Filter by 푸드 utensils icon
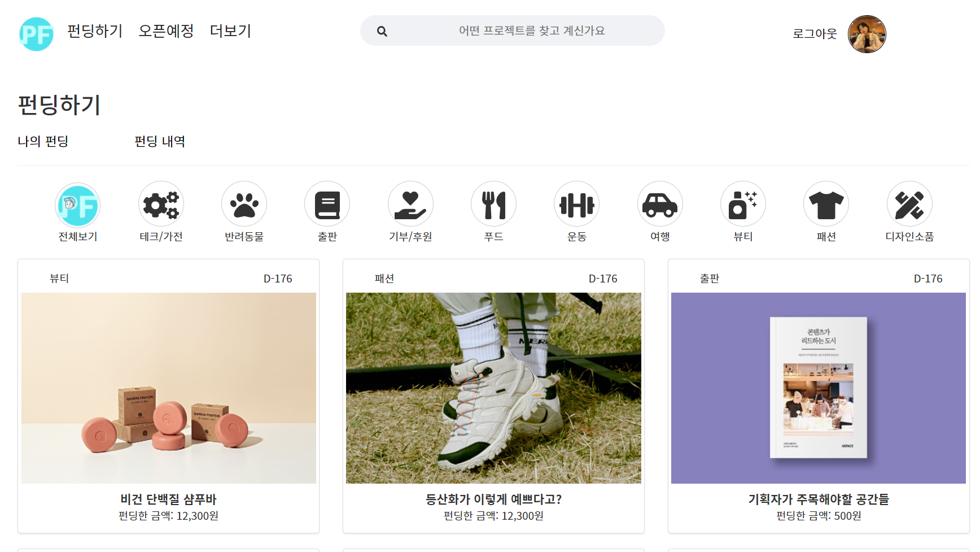This screenshot has width=980, height=552. (493, 204)
